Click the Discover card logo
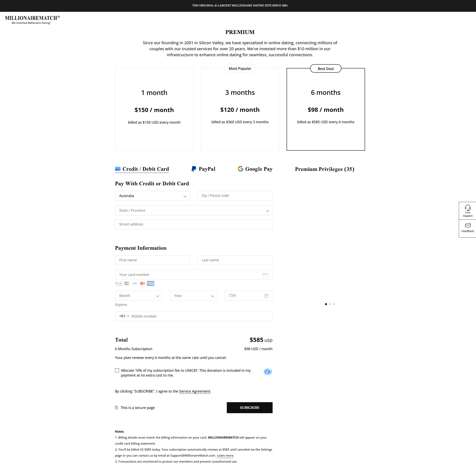 119,283
